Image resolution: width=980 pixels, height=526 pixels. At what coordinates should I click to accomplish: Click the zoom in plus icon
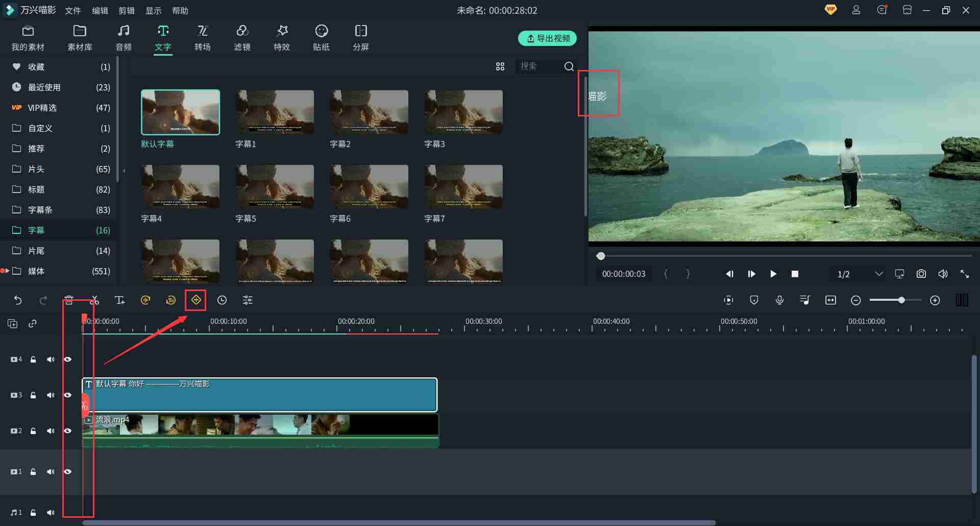click(935, 300)
